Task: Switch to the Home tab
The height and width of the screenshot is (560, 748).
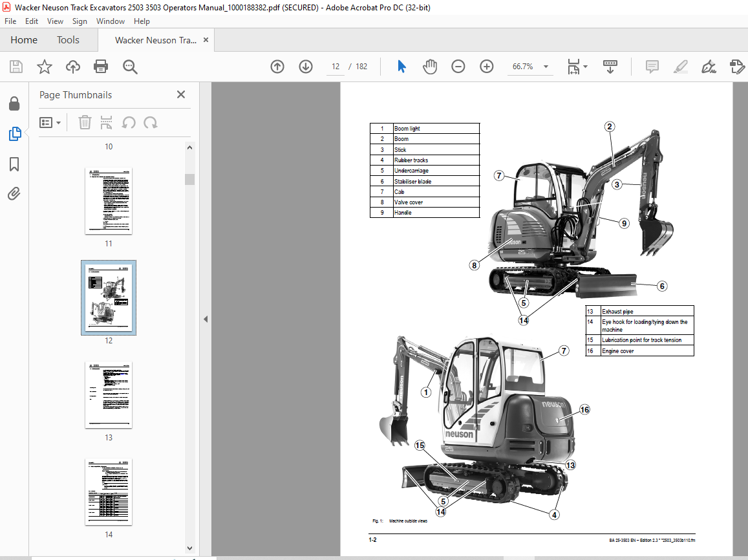Action: click(x=24, y=40)
